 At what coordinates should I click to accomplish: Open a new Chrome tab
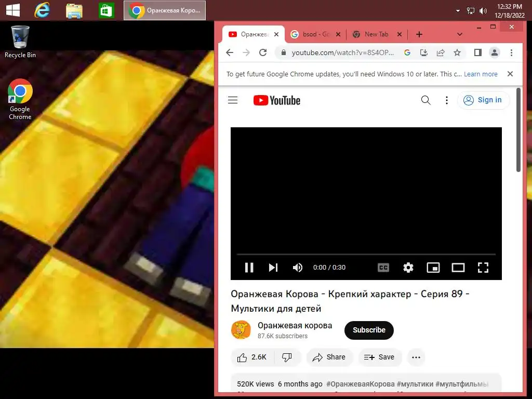pyautogui.click(x=419, y=34)
